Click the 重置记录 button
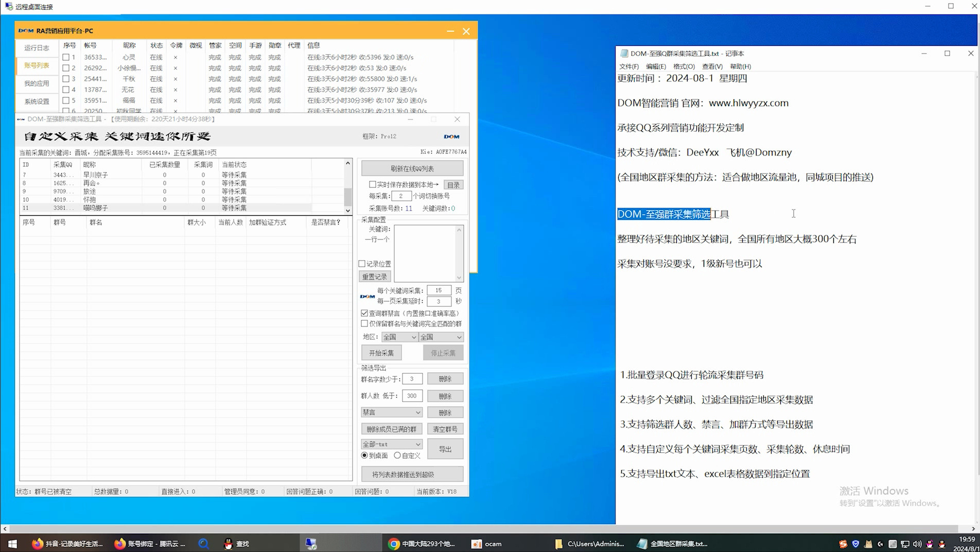980x552 pixels. coord(375,277)
